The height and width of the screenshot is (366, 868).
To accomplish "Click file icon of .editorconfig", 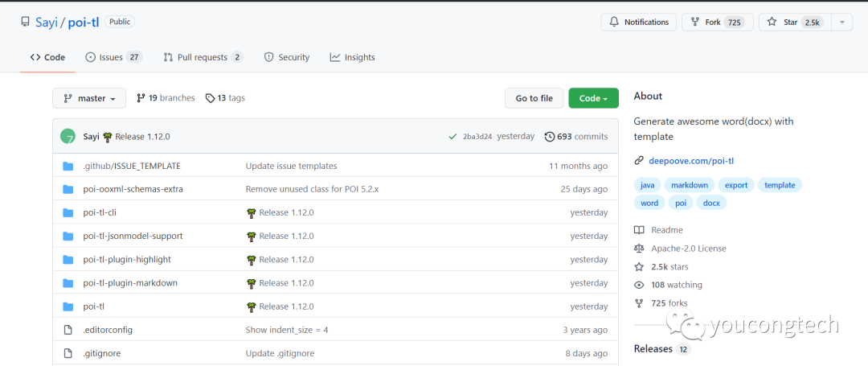I will click(x=68, y=330).
